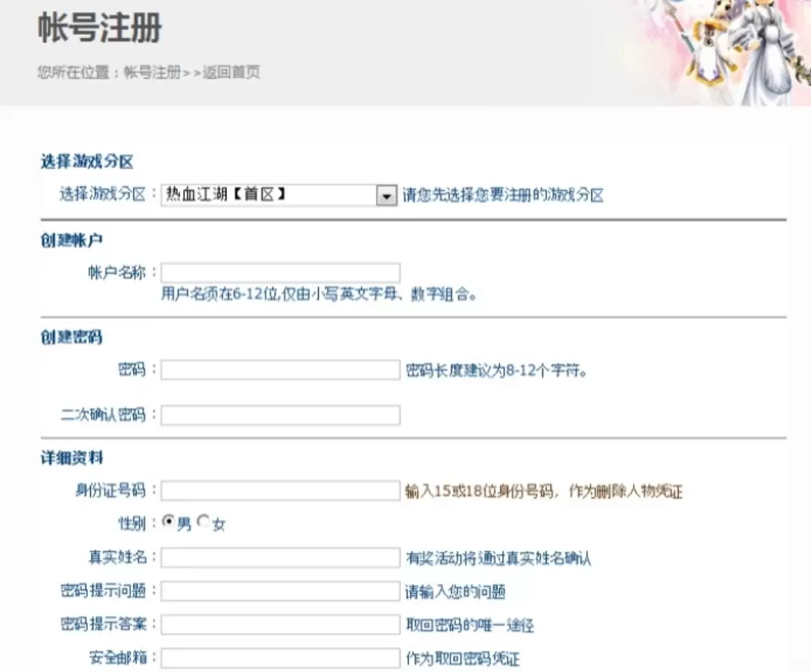The height and width of the screenshot is (672, 811).
Task: Open the 热血江湖【首区】 selection box
Action: click(x=269, y=195)
